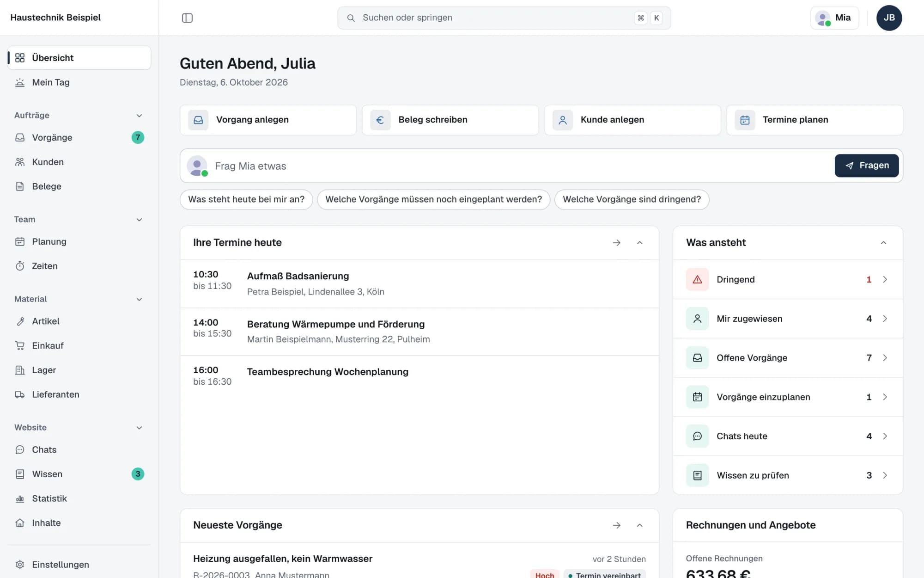This screenshot has width=924, height=578.
Task: Click the Artikel wrench icon
Action: (20, 321)
